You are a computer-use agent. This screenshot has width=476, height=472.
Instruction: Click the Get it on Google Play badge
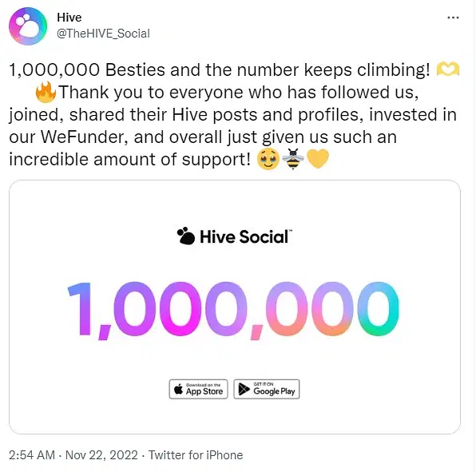click(x=267, y=389)
